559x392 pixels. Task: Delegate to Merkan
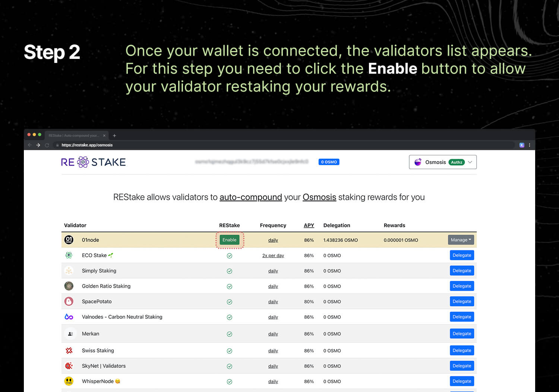pyautogui.click(x=462, y=333)
